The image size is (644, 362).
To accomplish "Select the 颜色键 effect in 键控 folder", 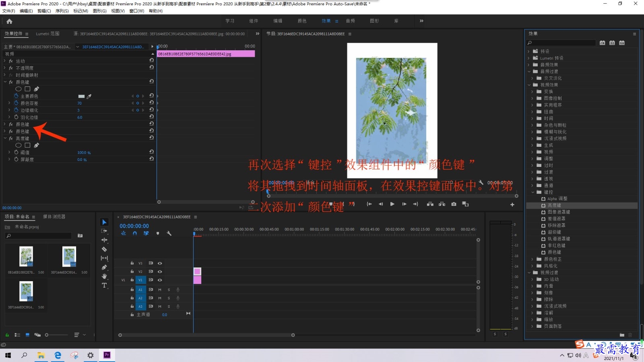I will [x=554, y=252].
